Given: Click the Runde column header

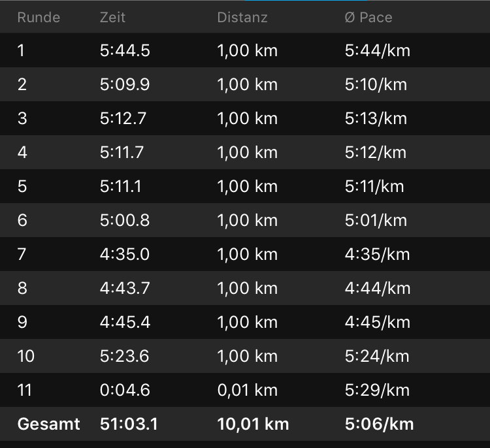Looking at the screenshot, I should tap(39, 18).
